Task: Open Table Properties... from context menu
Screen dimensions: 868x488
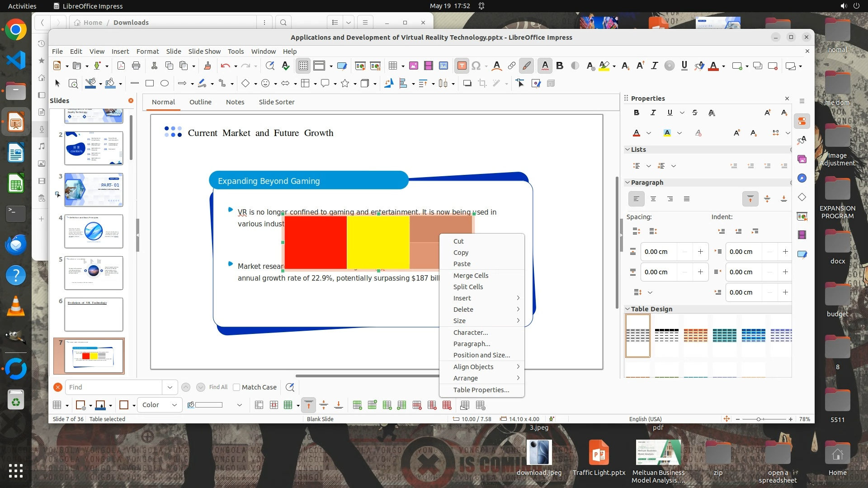Action: click(481, 389)
